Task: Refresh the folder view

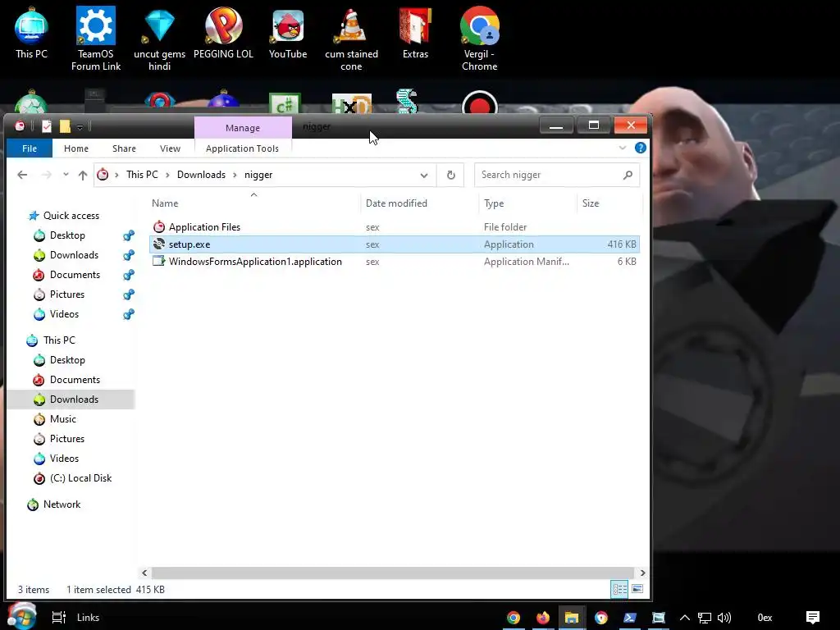Action: click(x=450, y=176)
